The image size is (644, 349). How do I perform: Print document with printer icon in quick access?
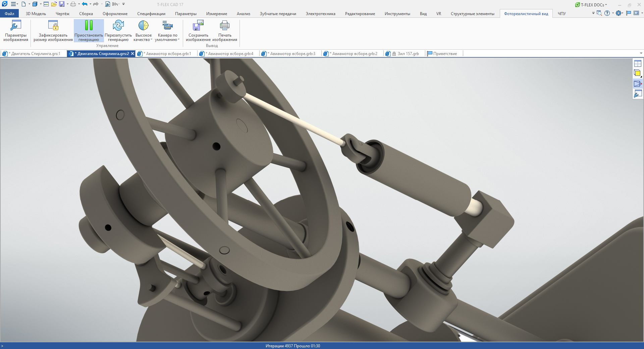point(73,4)
